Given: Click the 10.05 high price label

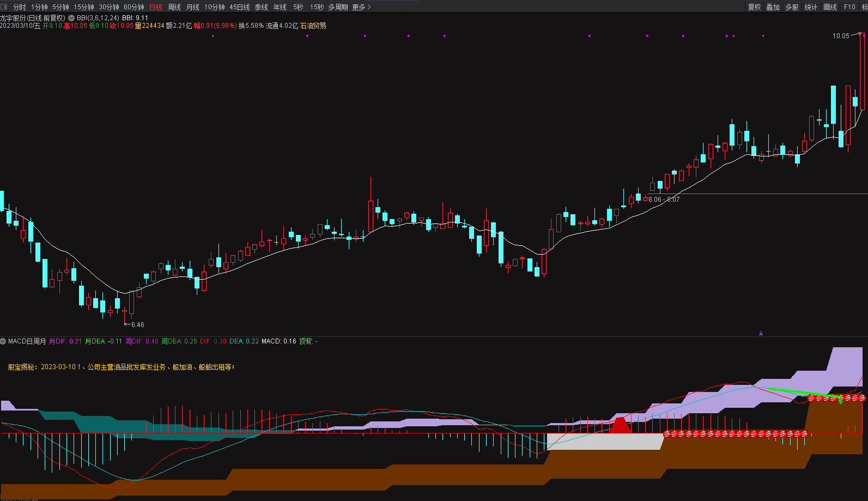Looking at the screenshot, I should tap(841, 36).
